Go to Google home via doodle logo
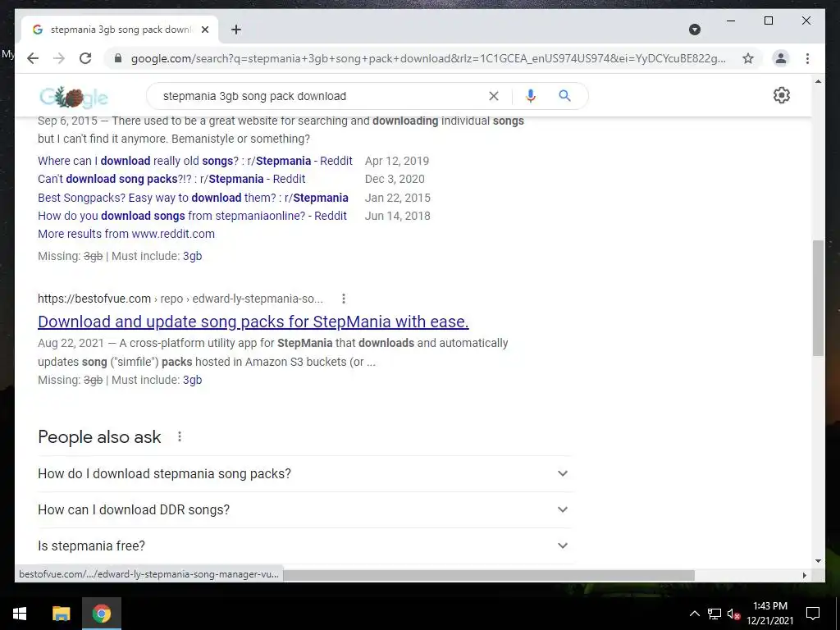This screenshot has width=840, height=630. 74,97
